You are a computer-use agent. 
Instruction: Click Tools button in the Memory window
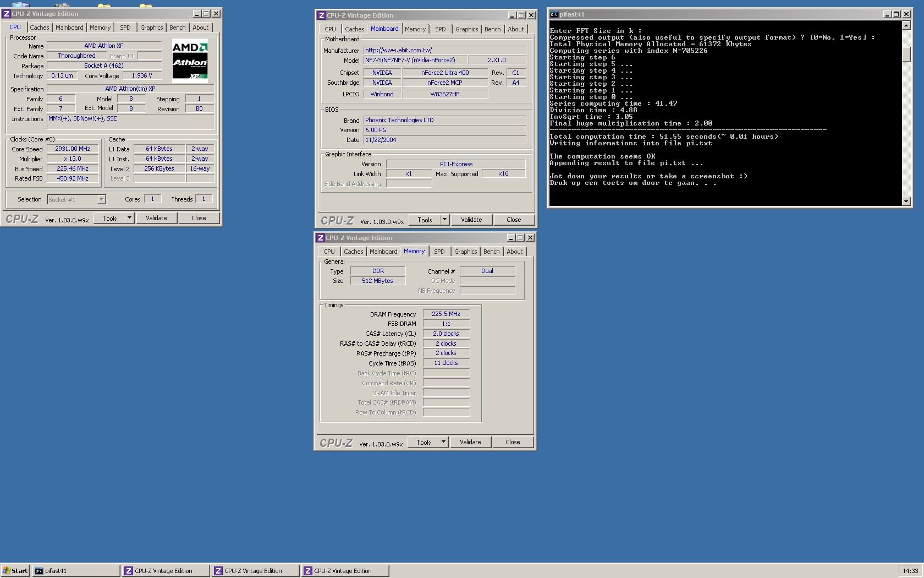424,442
